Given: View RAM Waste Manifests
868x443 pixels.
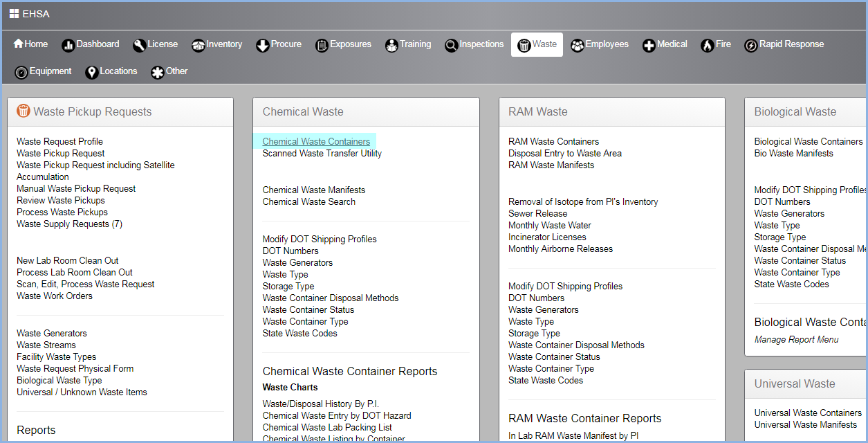Looking at the screenshot, I should [x=551, y=165].
